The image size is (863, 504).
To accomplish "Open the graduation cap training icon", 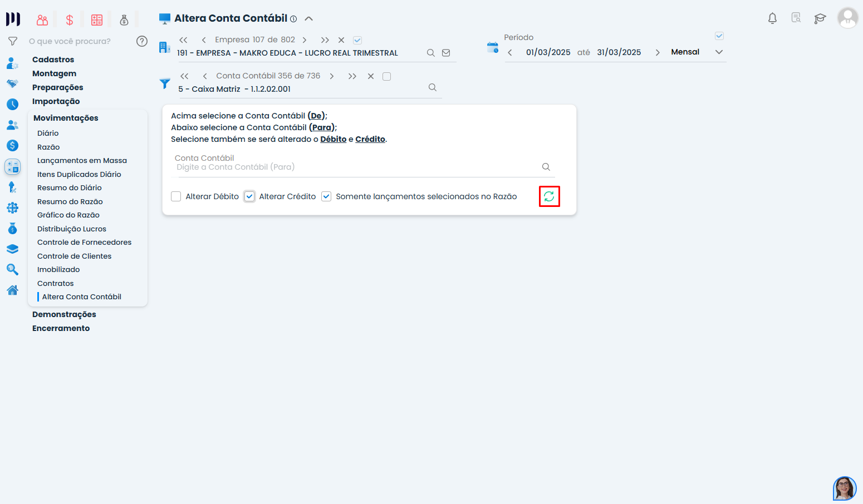I will click(x=820, y=18).
